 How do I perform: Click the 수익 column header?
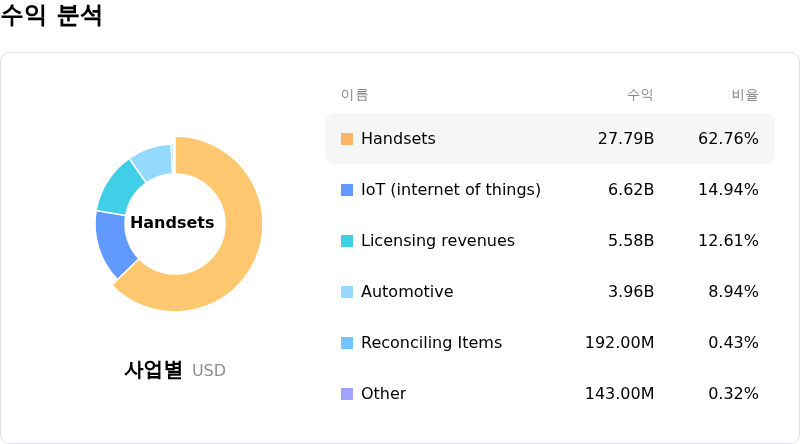coord(640,95)
